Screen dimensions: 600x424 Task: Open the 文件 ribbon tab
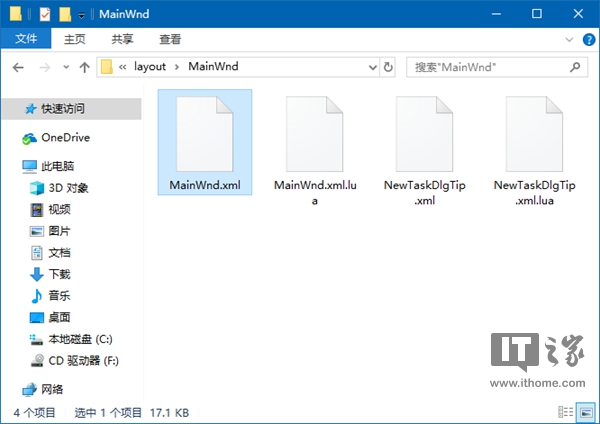coord(26,39)
